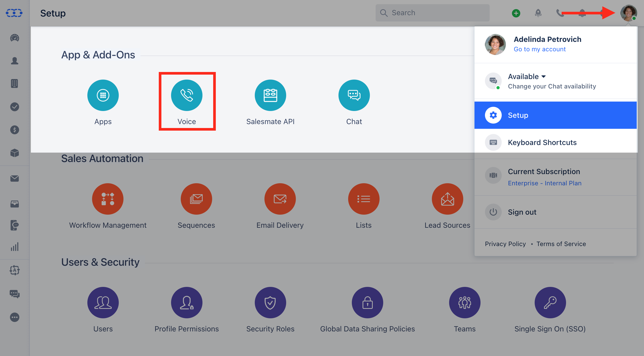The height and width of the screenshot is (356, 644).
Task: Click the Salesmate logo in sidebar
Action: tap(14, 13)
